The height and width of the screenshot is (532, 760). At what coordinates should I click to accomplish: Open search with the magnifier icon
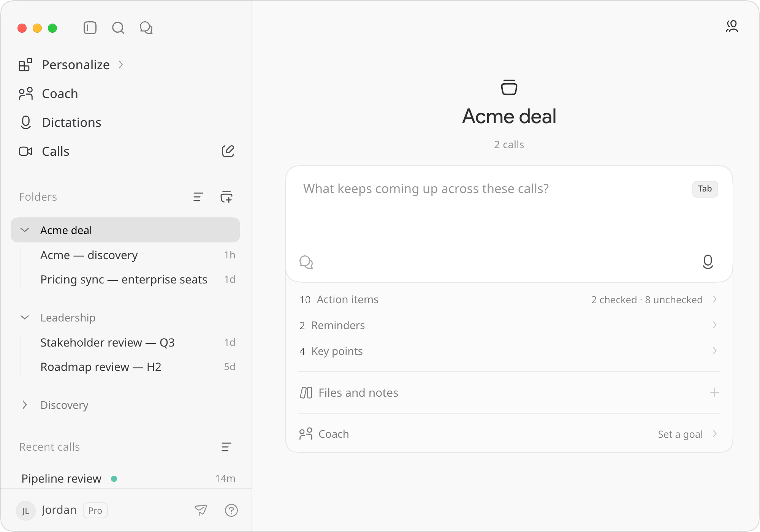point(118,28)
